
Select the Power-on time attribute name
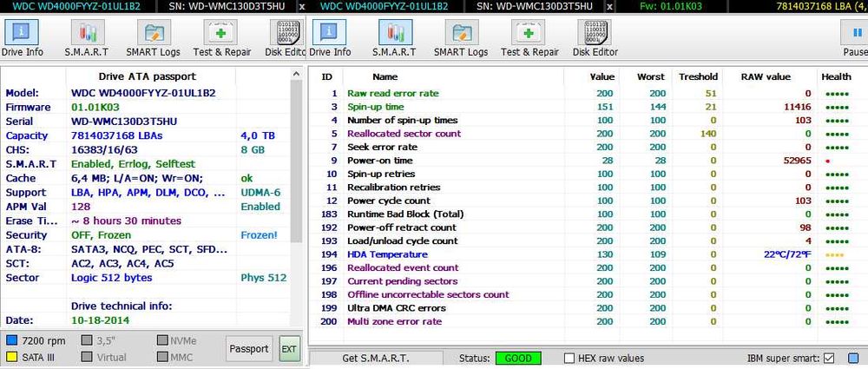[x=380, y=161]
